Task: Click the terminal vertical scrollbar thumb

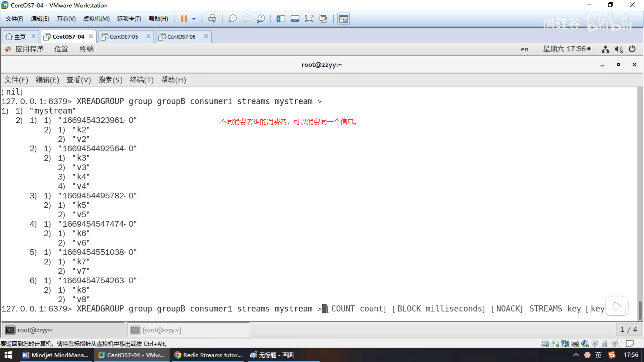Action: point(640,310)
